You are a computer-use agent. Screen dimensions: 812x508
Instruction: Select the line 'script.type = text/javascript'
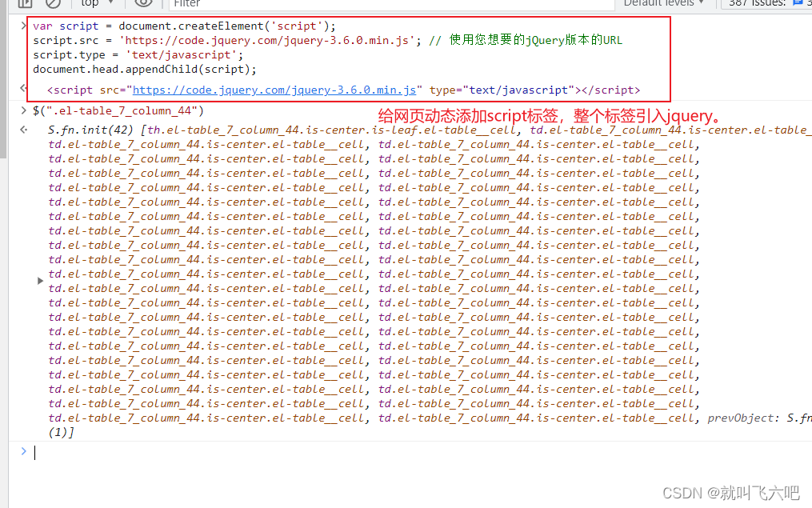pos(138,55)
